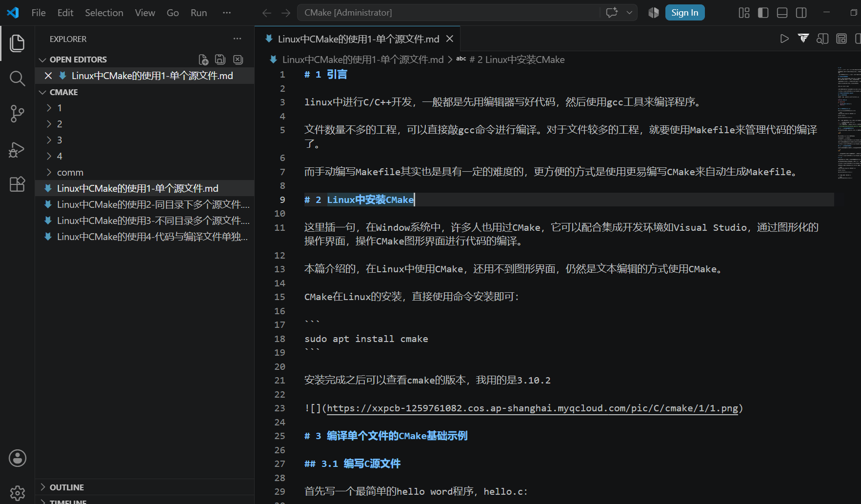Close the open editor entry in Open Editors
861x504 pixels.
(x=48, y=76)
